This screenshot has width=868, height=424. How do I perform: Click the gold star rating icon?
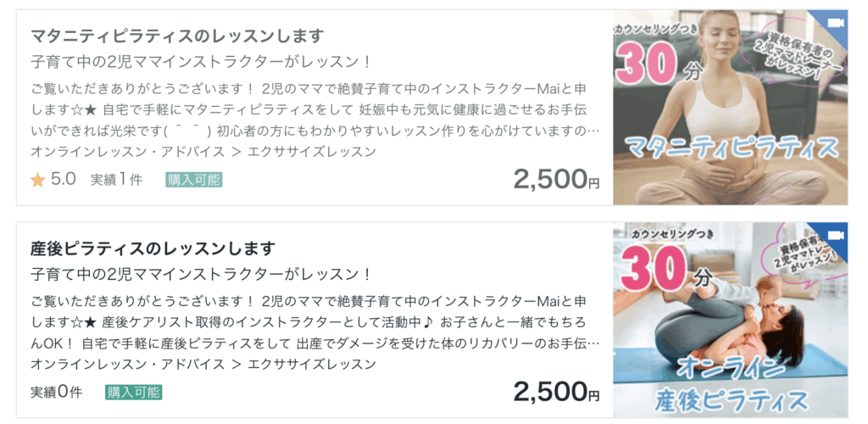[37, 180]
